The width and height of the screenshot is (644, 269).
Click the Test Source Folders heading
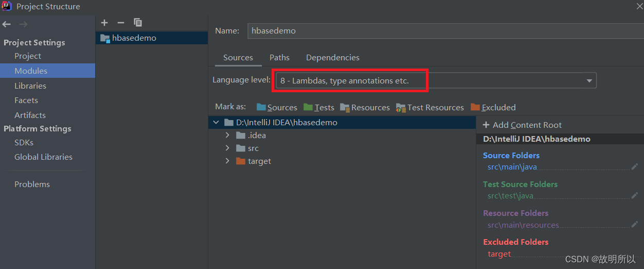[520, 184]
